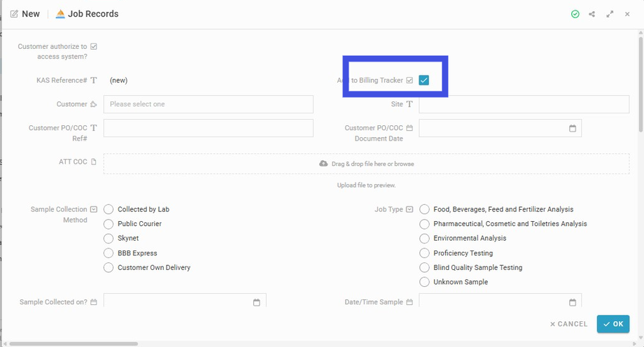Viewport: 644px width, 347px height.
Task: Select Pharmaceutical, Cosmetic and Toiletries Analysis
Action: (x=424, y=224)
